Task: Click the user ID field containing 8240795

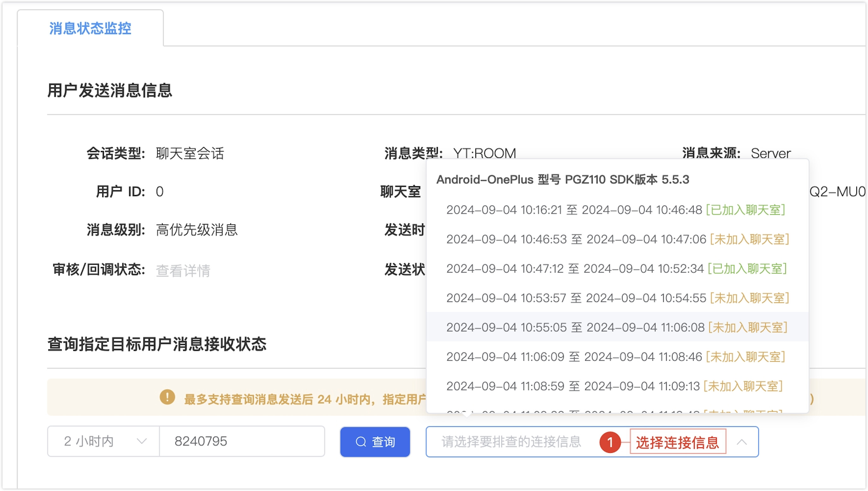Action: 242,441
